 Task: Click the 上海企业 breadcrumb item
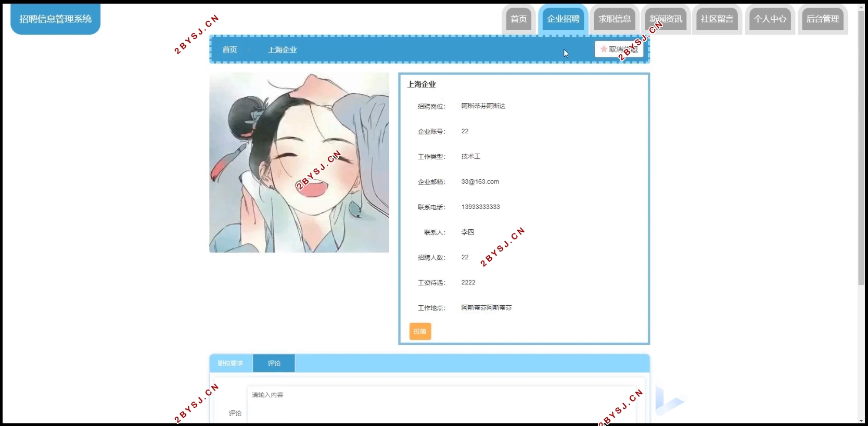pyautogui.click(x=282, y=50)
